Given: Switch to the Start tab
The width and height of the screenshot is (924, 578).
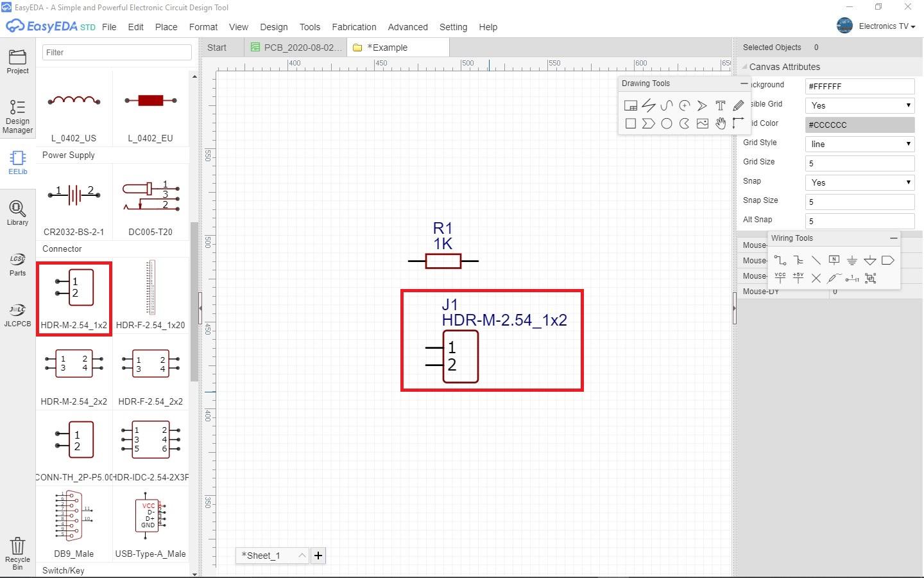Looking at the screenshot, I should tap(217, 48).
